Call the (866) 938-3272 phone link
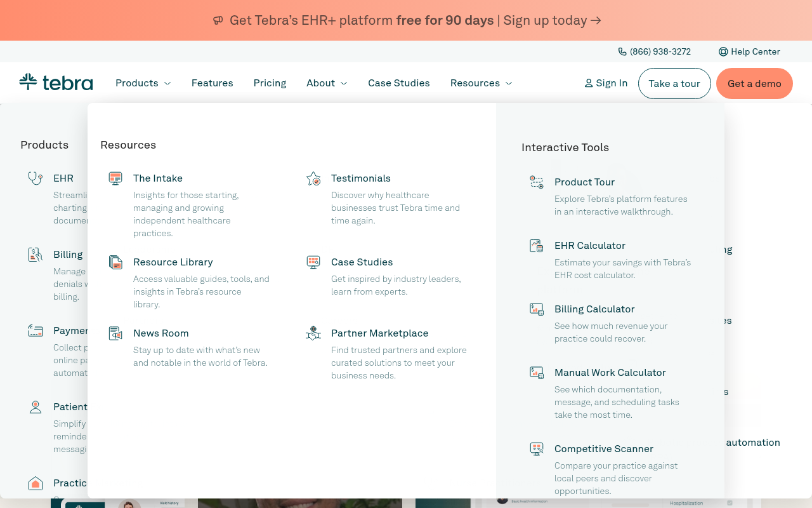Viewport: 812px width, 508px height. point(655,51)
